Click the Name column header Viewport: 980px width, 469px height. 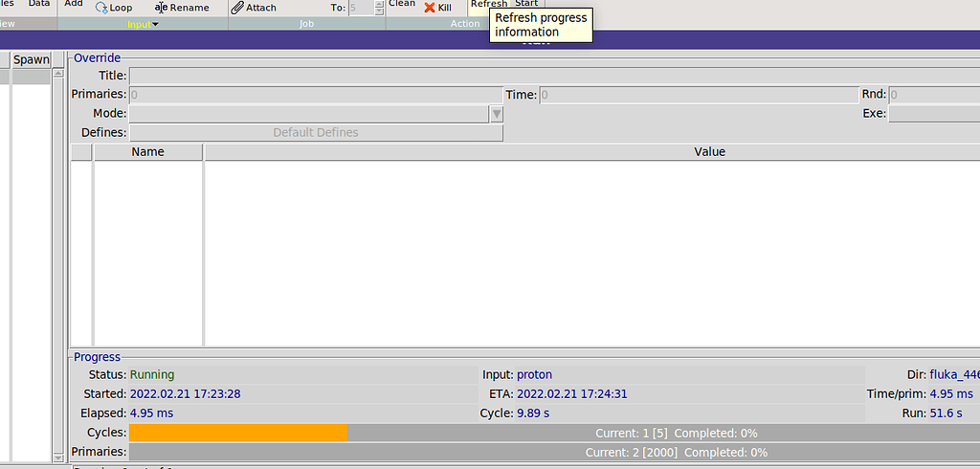coord(147,152)
